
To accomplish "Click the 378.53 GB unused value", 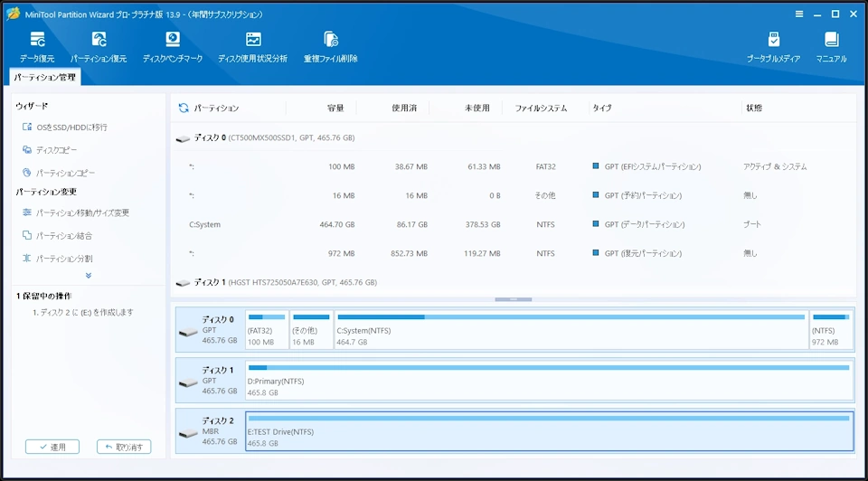I will (483, 225).
